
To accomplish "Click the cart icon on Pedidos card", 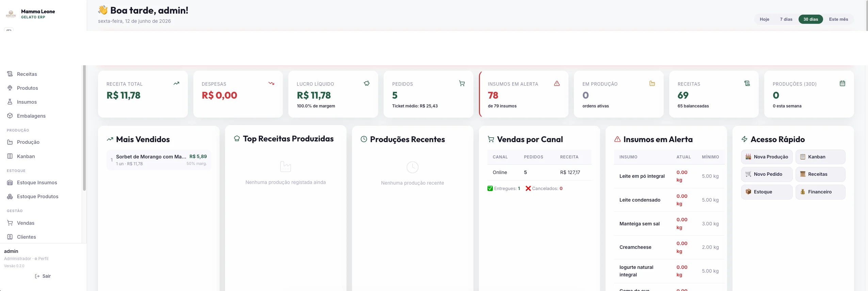I will [x=462, y=84].
